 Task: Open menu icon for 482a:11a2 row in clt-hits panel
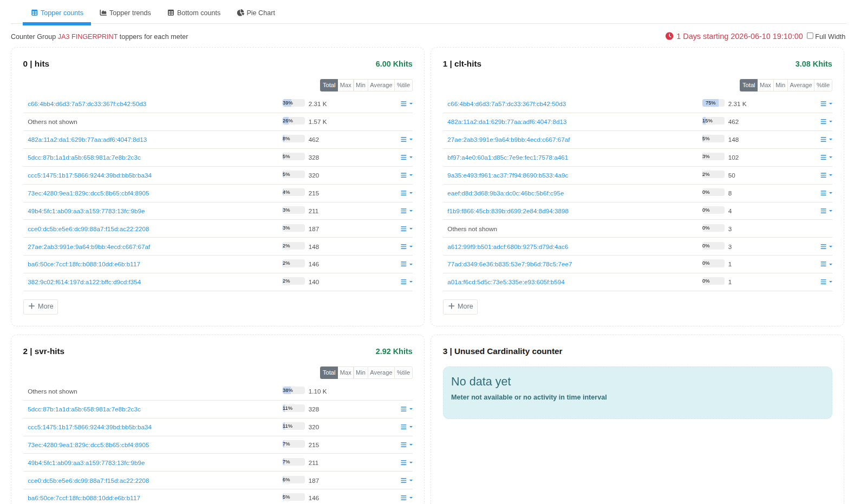[826, 122]
